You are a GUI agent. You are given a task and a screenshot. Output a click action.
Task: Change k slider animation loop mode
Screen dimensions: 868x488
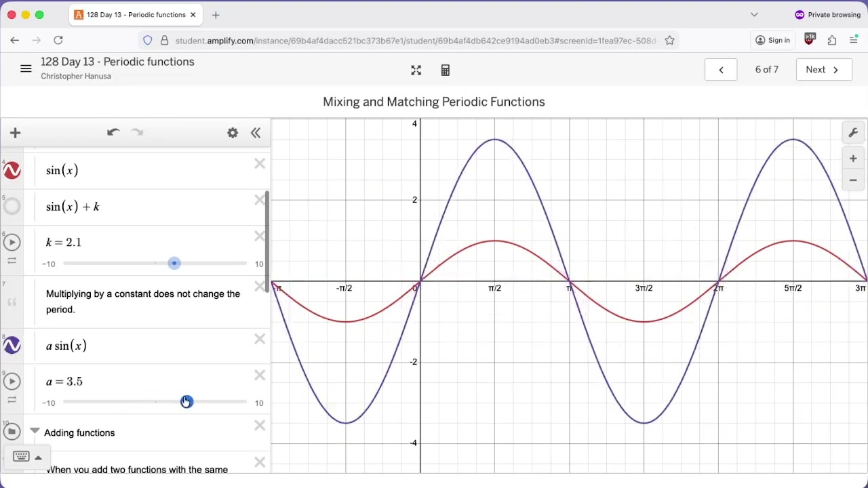(12, 261)
